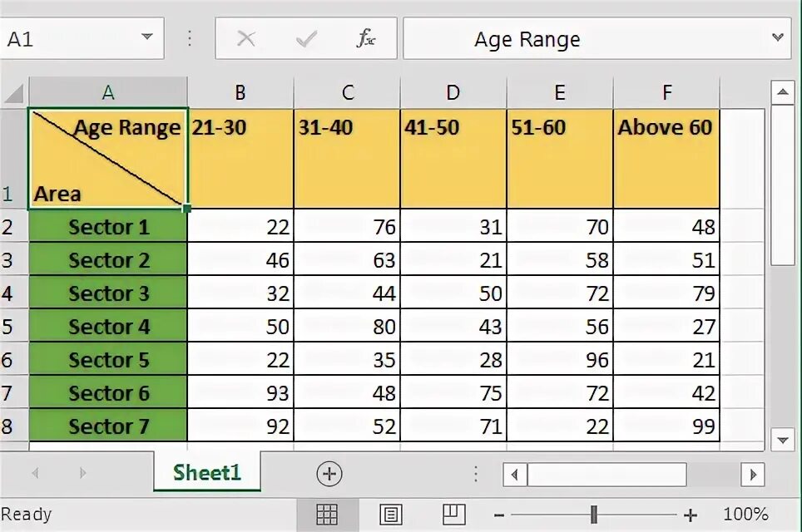Add a new sheet with plus button
802x532 pixels.
point(329,474)
